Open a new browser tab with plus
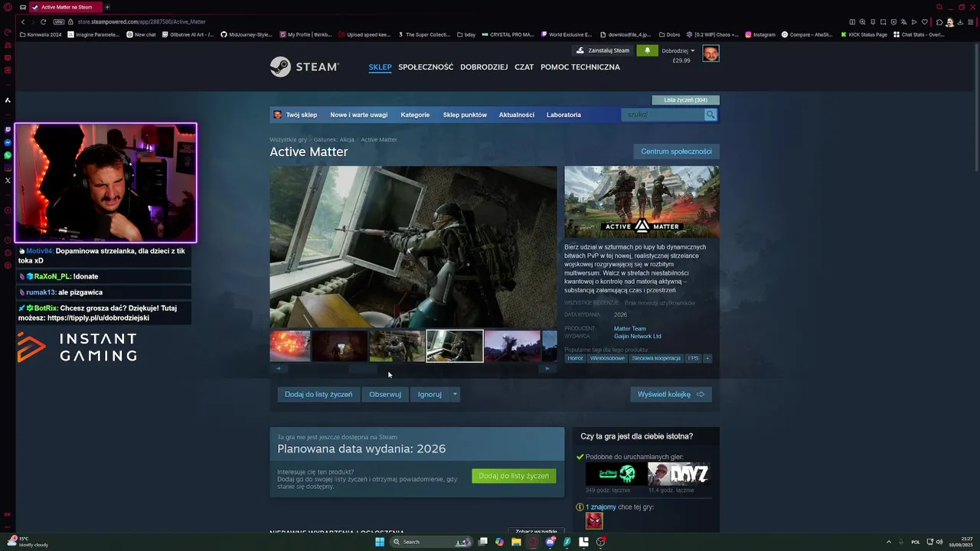Image resolution: width=980 pixels, height=551 pixels. [107, 7]
